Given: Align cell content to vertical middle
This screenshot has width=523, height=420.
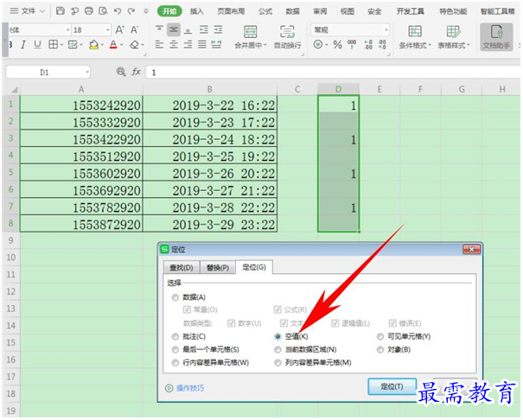Looking at the screenshot, I should [174, 29].
